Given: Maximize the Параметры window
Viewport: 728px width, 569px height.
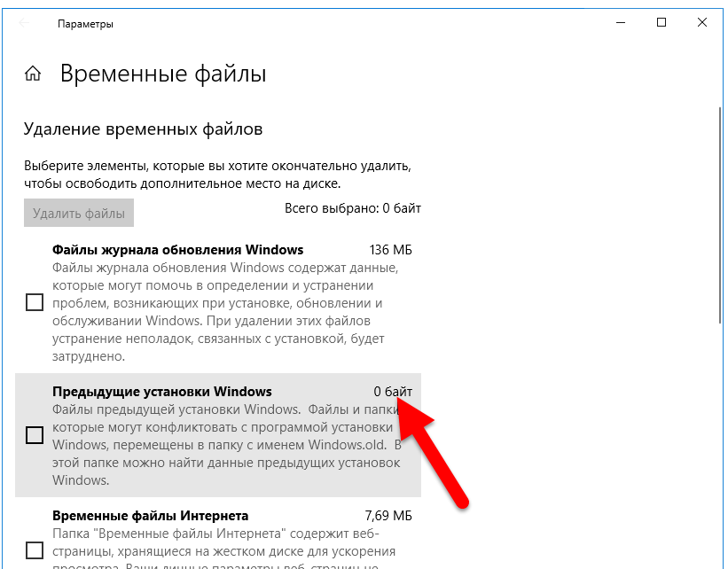Looking at the screenshot, I should tap(661, 22).
